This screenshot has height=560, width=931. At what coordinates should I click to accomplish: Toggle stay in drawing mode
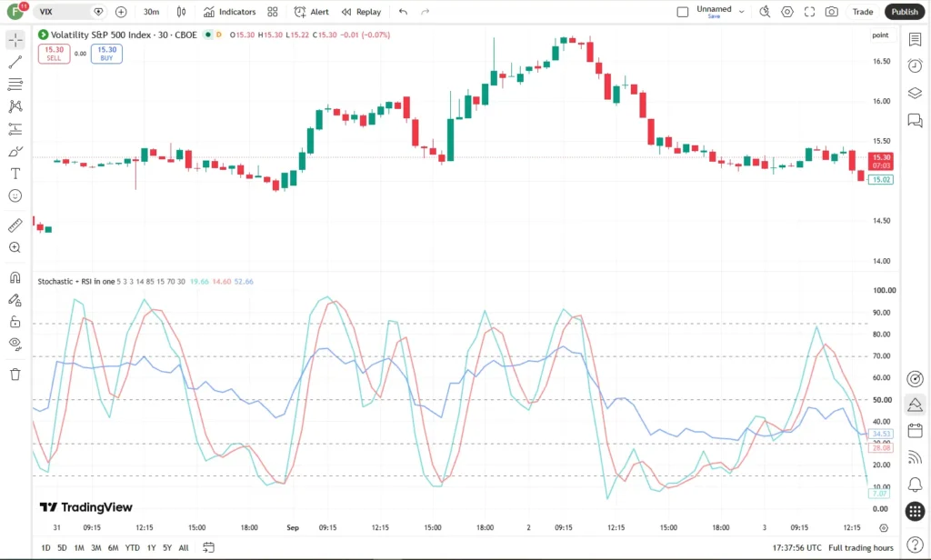15,300
